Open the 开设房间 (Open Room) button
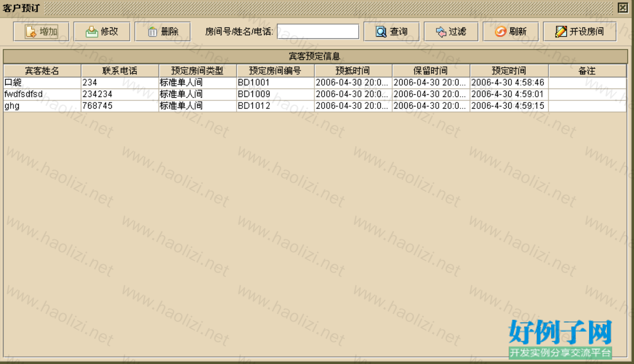 click(579, 32)
